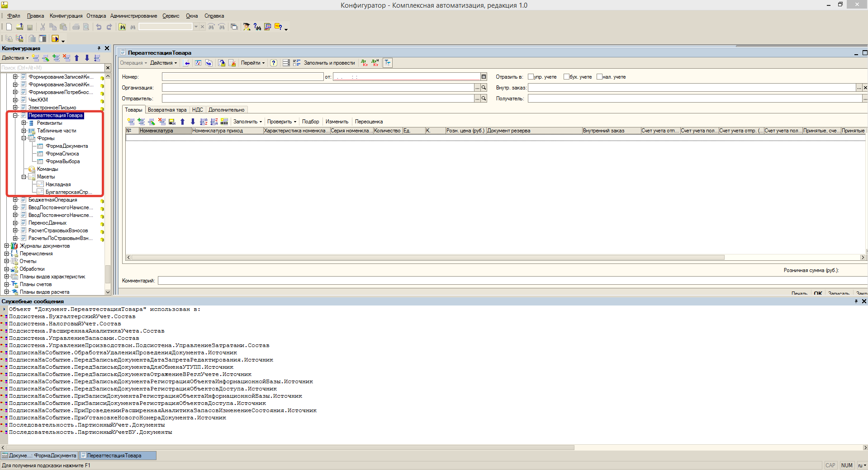Click sort ascending A-Z icon in table toolbar
The width and height of the screenshot is (868, 470).
[204, 122]
